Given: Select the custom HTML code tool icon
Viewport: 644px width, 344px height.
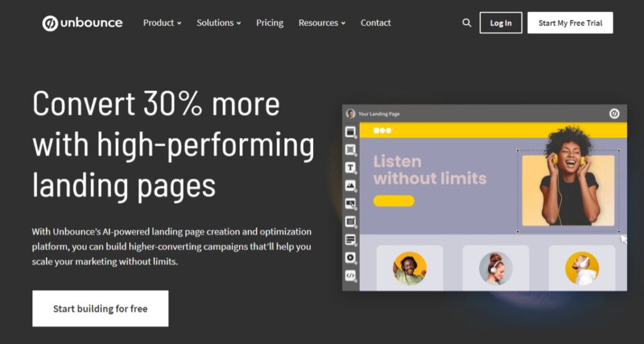Looking at the screenshot, I should point(350,275).
